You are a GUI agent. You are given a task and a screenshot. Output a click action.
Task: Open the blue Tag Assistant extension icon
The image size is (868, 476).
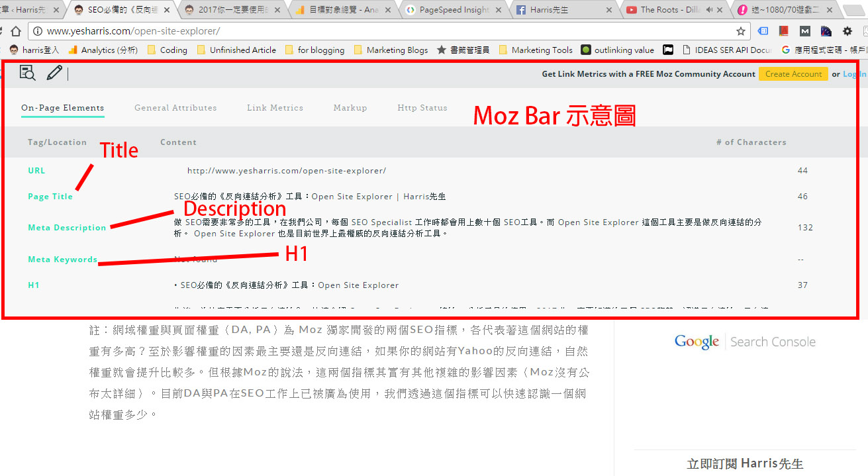click(763, 31)
